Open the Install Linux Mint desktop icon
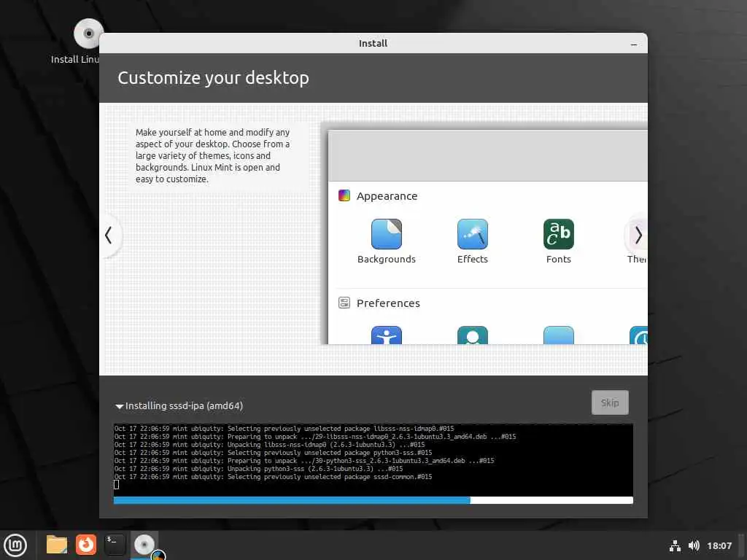The image size is (747, 560). point(86,41)
